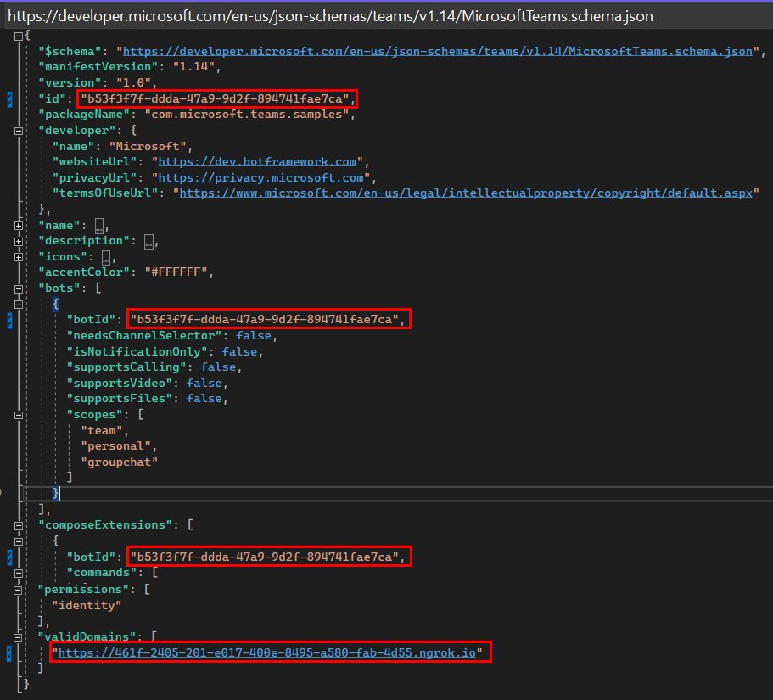The width and height of the screenshot is (773, 700).
Task: Click the "permissions" key
Action: coord(83,590)
